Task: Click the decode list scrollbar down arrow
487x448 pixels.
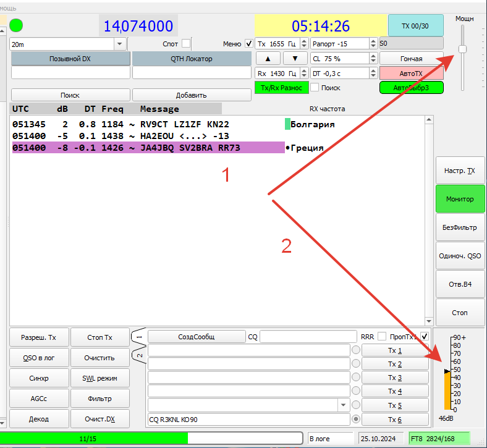Action: click(x=429, y=321)
